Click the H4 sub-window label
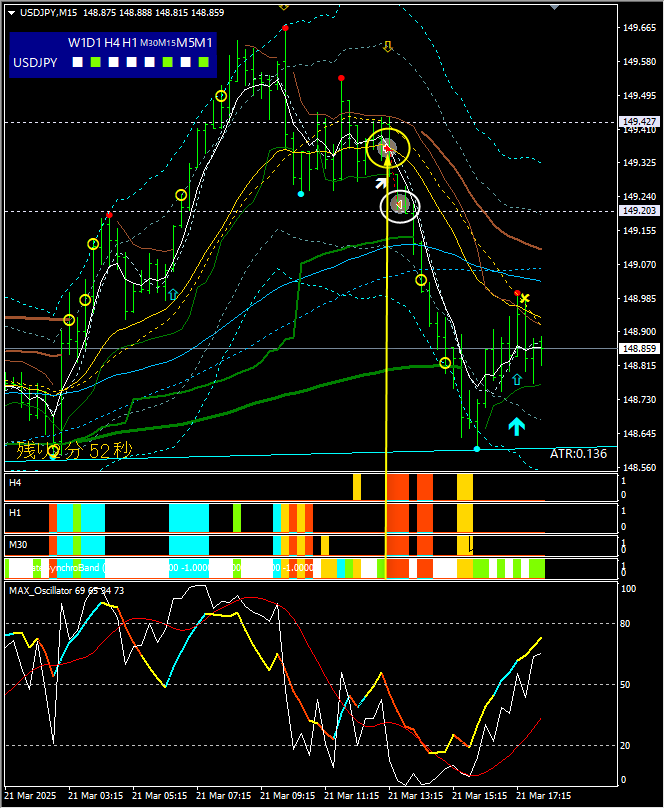The image size is (665, 809). click(15, 482)
